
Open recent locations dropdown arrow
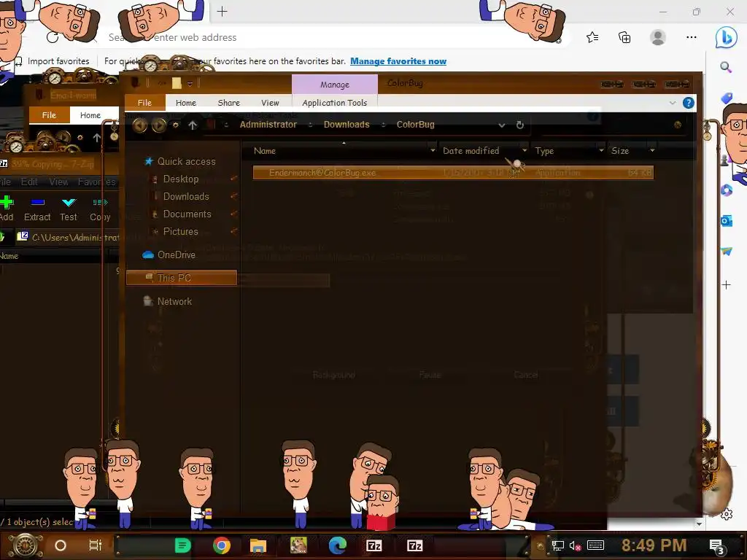click(x=176, y=125)
